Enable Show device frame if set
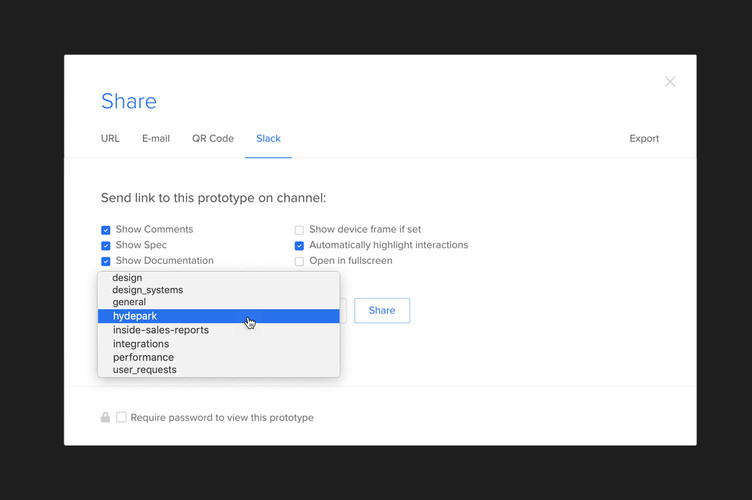 pos(299,230)
